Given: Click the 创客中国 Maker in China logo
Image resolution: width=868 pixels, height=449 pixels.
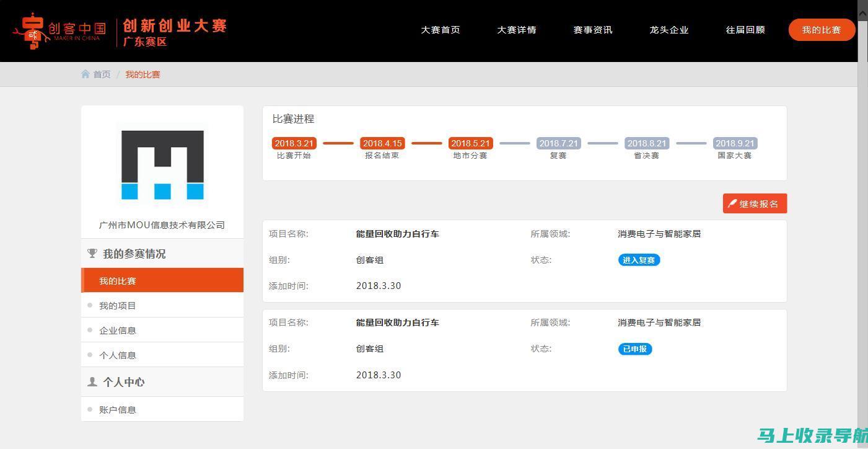Looking at the screenshot, I should (x=59, y=31).
